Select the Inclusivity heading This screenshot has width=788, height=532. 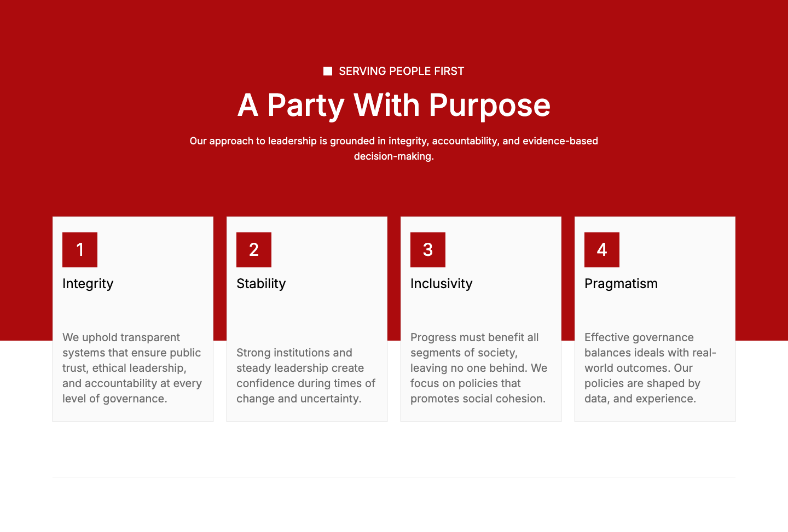441,284
